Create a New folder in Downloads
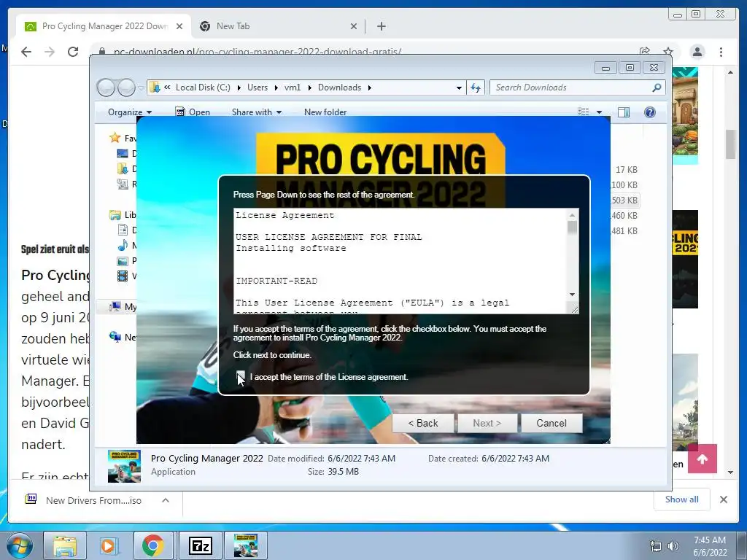Image resolution: width=747 pixels, height=560 pixels. pyautogui.click(x=325, y=112)
